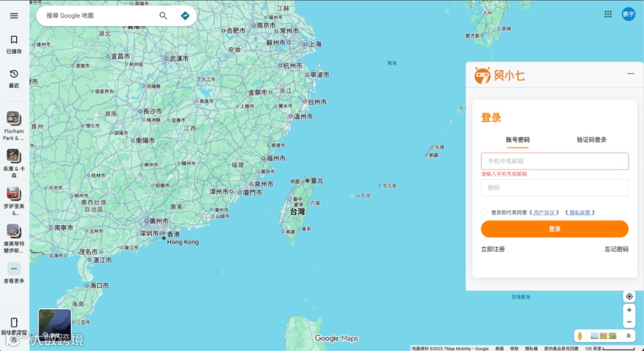644x351 pixels.
Task: Click the 查看更多 three-dot icon
Action: tap(14, 269)
